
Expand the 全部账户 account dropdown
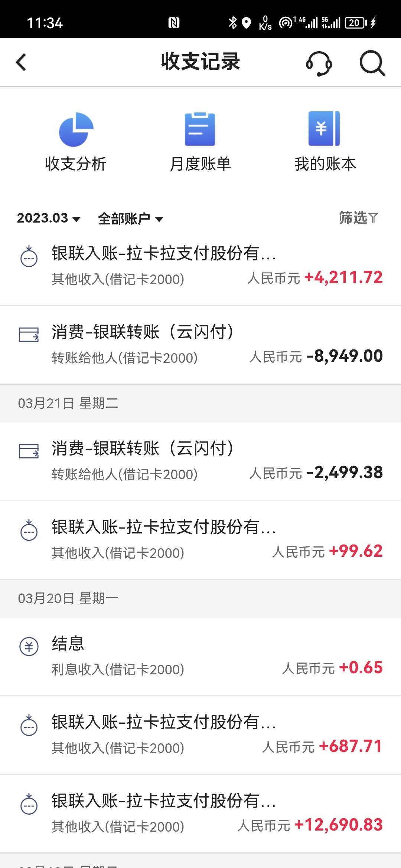(x=130, y=218)
